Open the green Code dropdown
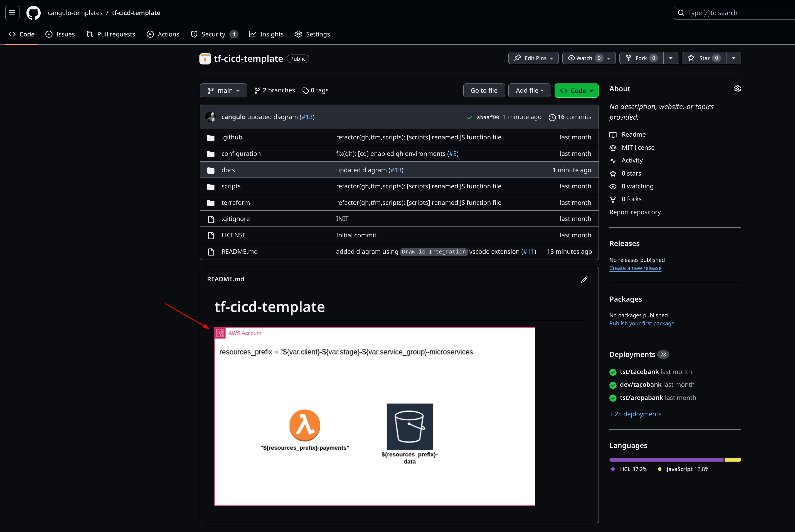Image resolution: width=795 pixels, height=532 pixels. coord(576,91)
